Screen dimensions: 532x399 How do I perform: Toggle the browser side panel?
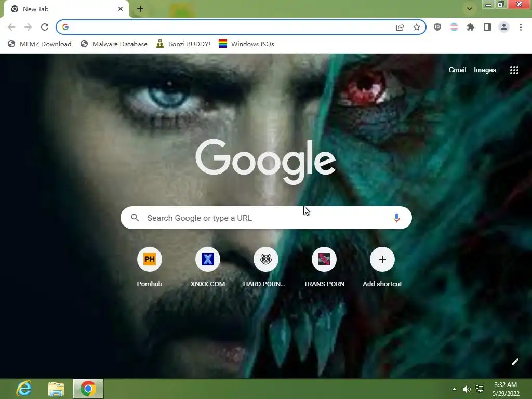coord(487,27)
